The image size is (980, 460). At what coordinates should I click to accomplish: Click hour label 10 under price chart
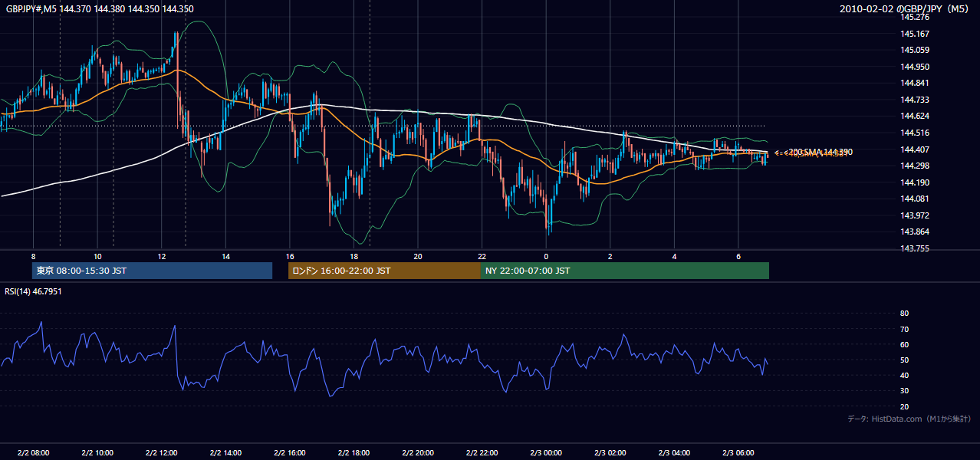[x=97, y=256]
